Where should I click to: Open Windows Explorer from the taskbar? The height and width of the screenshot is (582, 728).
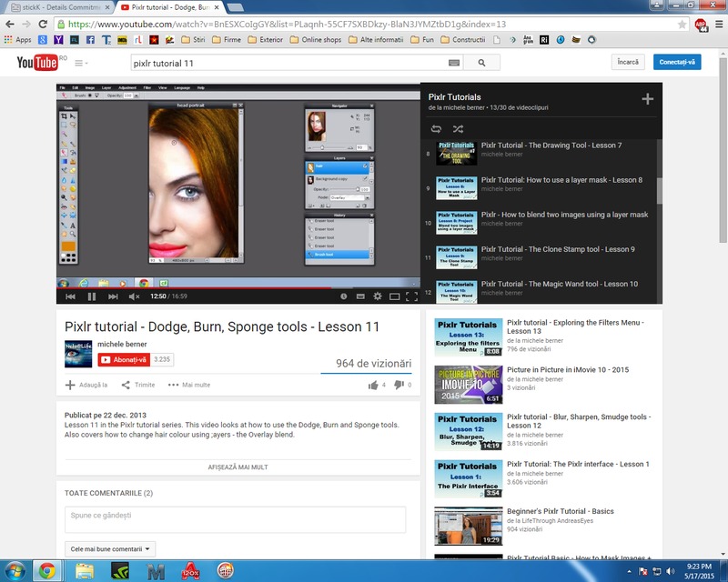point(85,571)
